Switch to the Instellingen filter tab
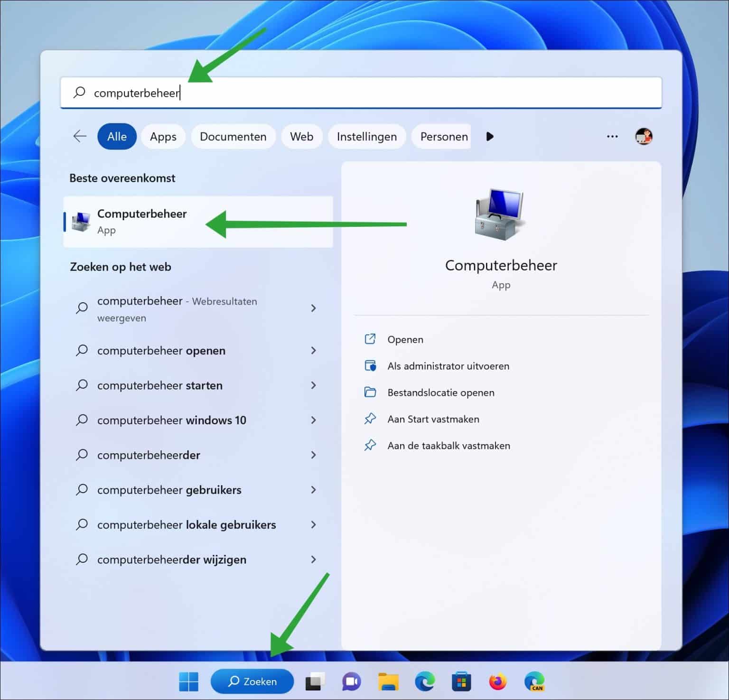The height and width of the screenshot is (700, 729). [366, 137]
